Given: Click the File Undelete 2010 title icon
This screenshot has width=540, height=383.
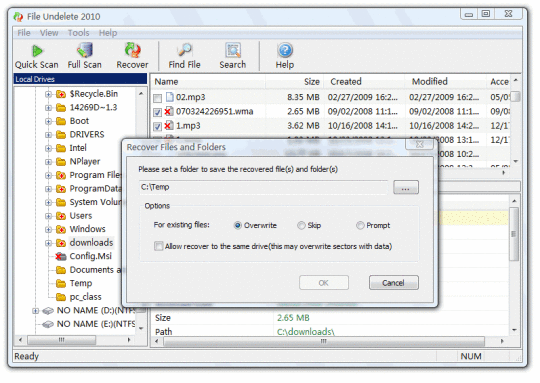Looking at the screenshot, I should tap(18, 17).
